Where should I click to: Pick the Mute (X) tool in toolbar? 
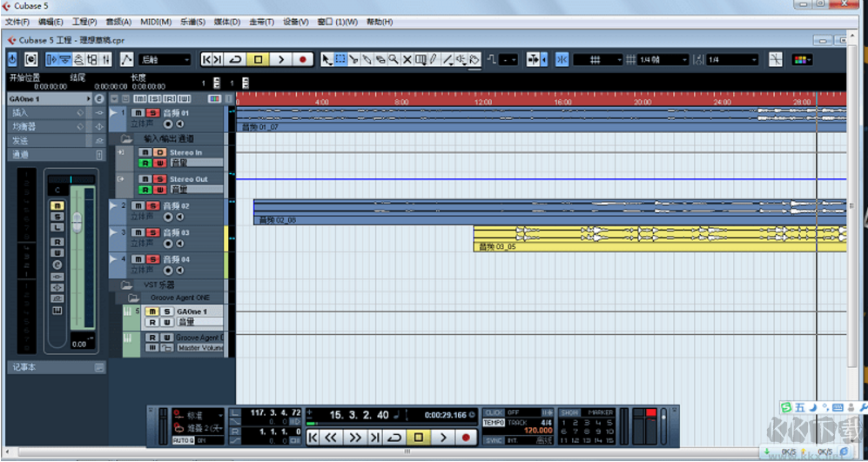coord(407,59)
